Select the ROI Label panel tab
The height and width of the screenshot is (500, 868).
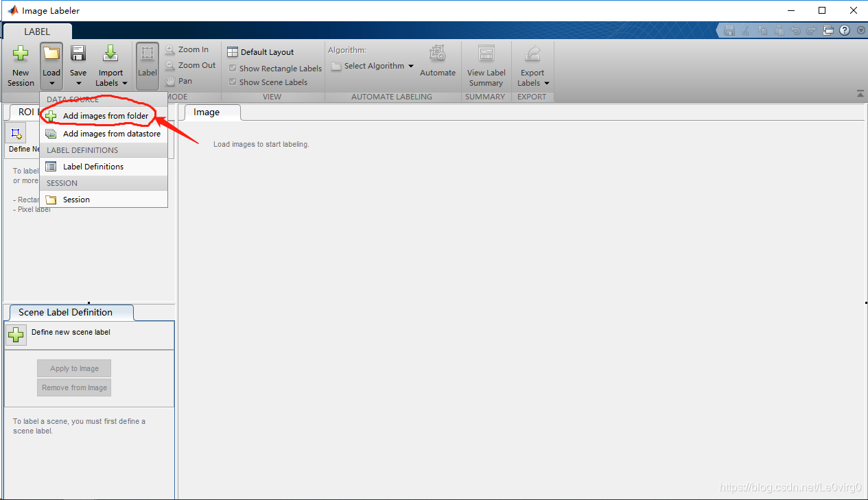pyautogui.click(x=25, y=112)
